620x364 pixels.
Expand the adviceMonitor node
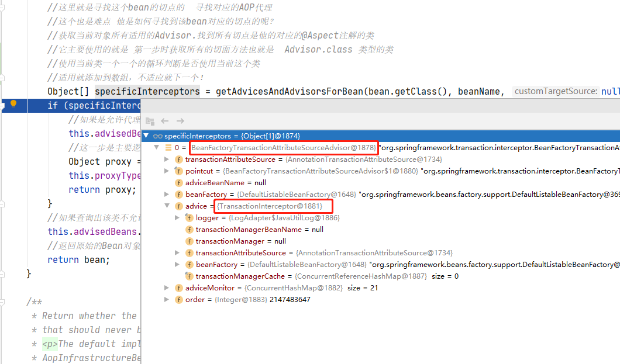pos(167,288)
